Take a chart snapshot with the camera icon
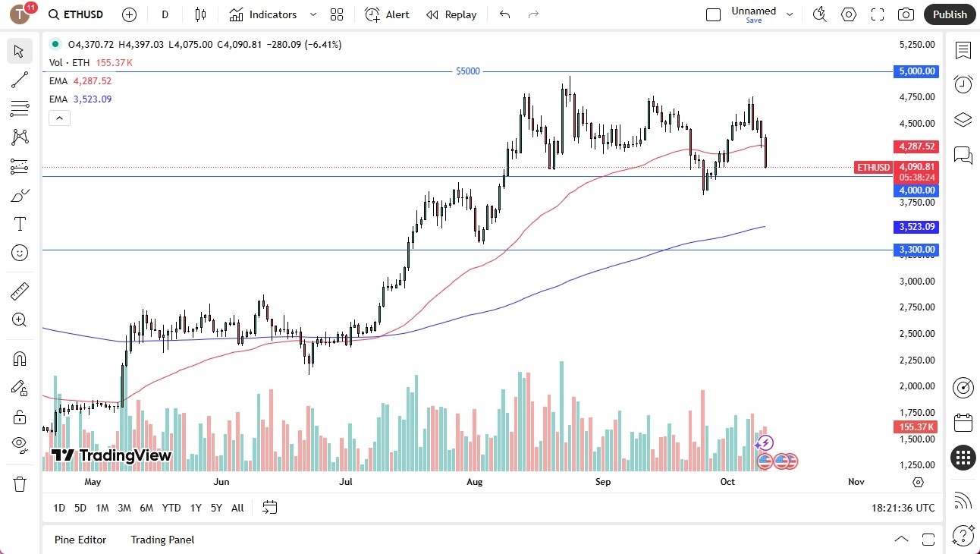The height and width of the screenshot is (554, 980). coord(906,14)
